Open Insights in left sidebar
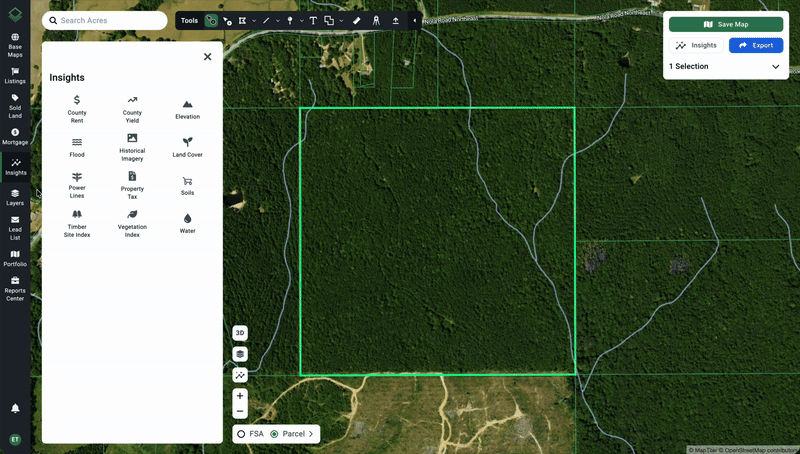This screenshot has width=800, height=454. pos(16,167)
